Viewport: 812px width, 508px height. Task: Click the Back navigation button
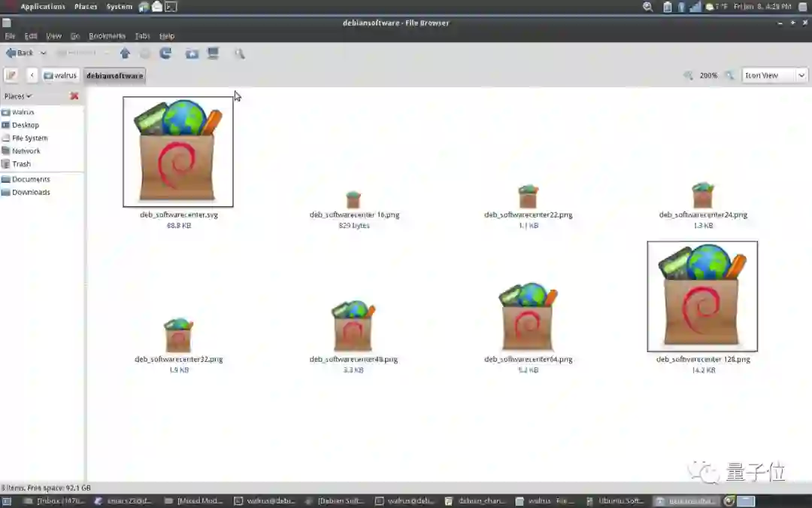pyautogui.click(x=19, y=53)
